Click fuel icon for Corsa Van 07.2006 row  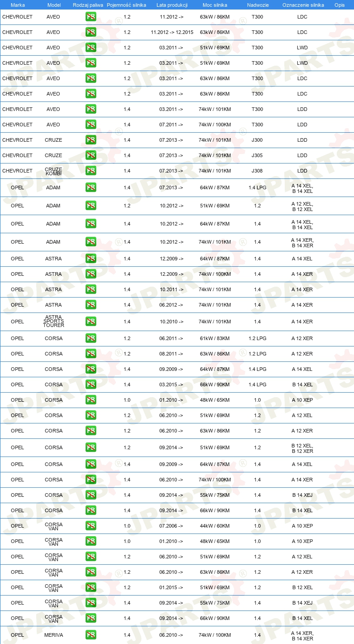(91, 526)
